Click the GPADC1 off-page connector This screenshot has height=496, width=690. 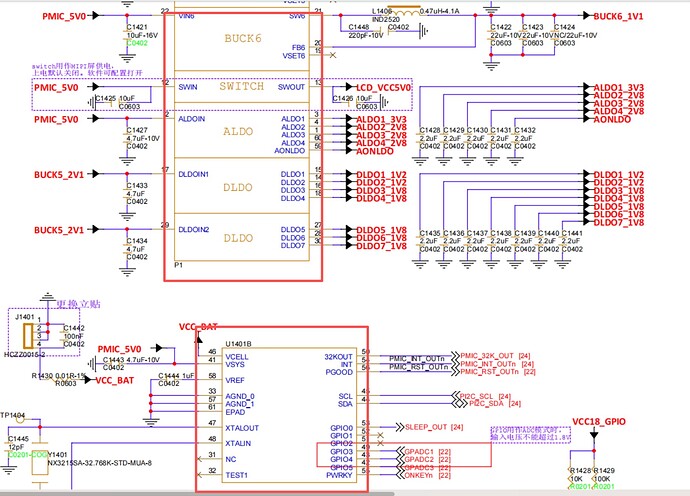pyautogui.click(x=423, y=452)
